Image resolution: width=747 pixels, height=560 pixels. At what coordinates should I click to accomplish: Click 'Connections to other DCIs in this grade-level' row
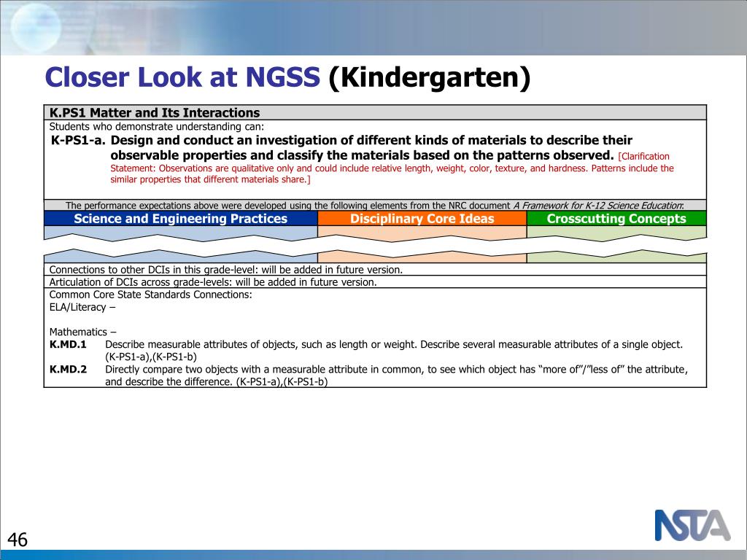(375, 270)
